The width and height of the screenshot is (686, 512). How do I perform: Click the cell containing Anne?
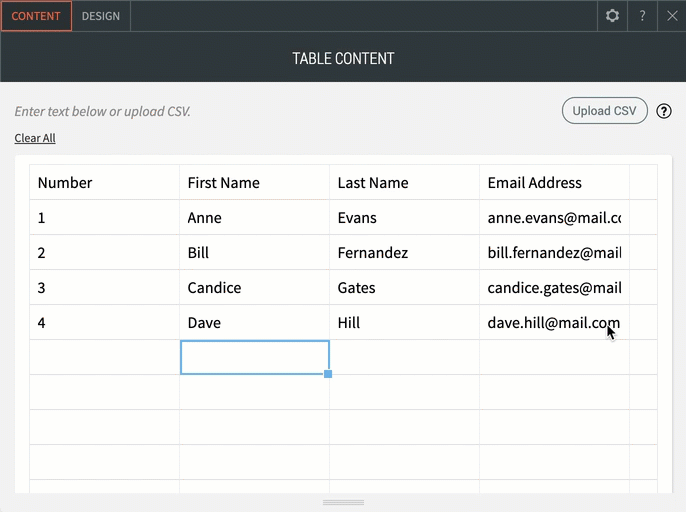tap(254, 218)
